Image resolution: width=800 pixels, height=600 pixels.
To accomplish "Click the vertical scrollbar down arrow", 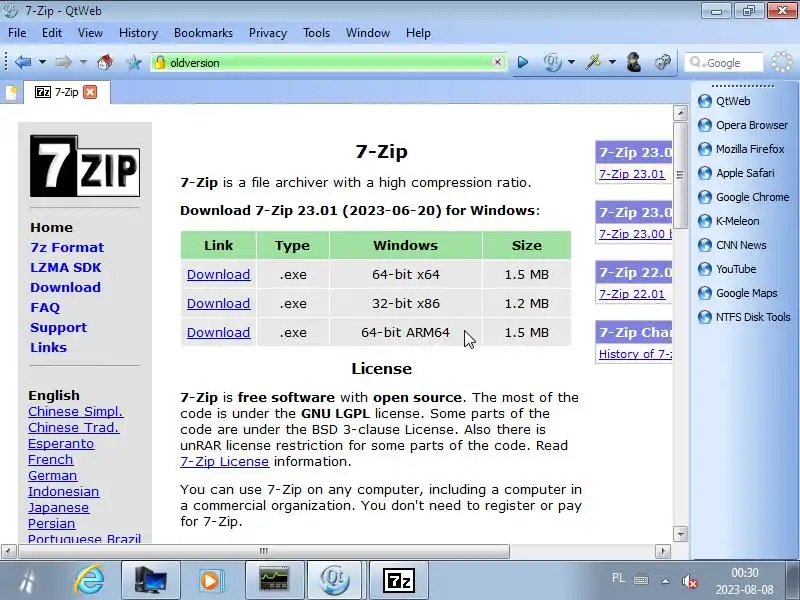I will 680,534.
